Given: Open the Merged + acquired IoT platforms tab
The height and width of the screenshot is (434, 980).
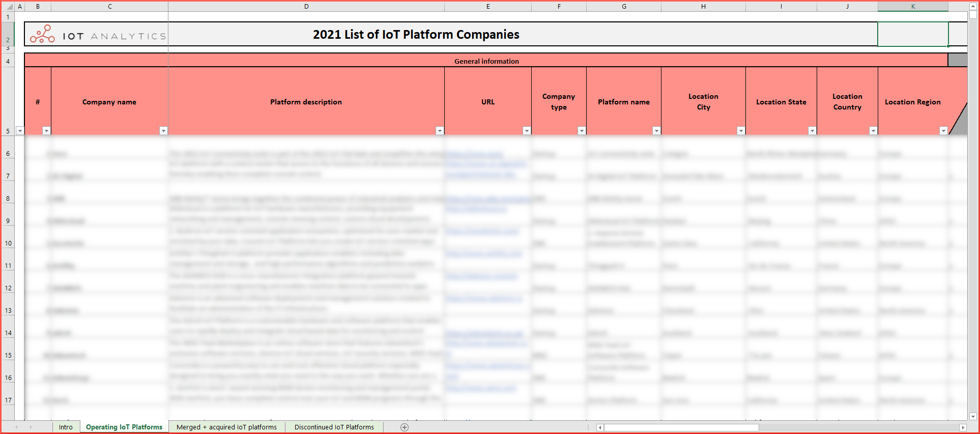Looking at the screenshot, I should point(227,427).
